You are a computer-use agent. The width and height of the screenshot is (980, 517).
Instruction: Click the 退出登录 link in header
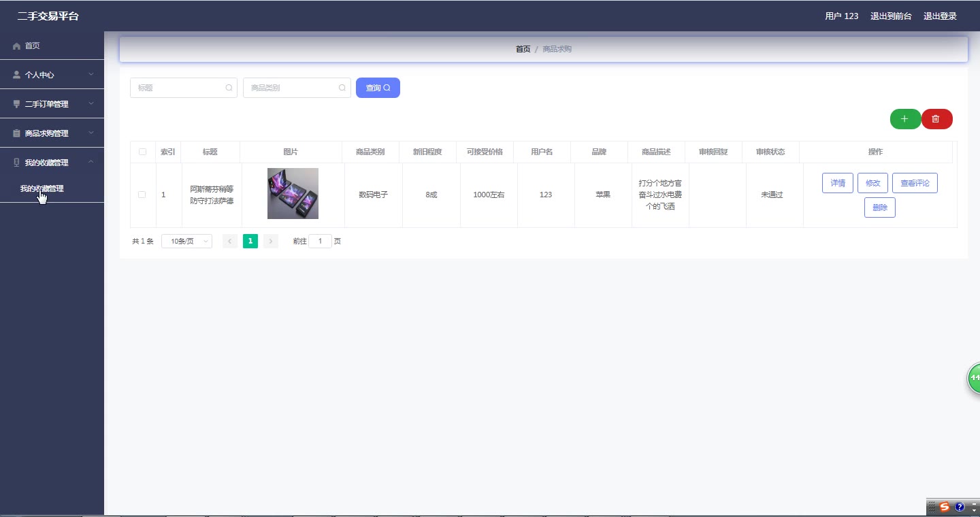940,16
